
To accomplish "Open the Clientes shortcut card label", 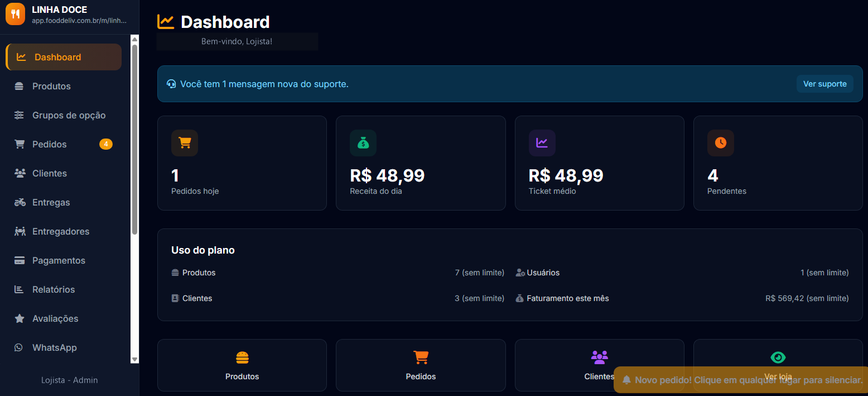I will 599,376.
